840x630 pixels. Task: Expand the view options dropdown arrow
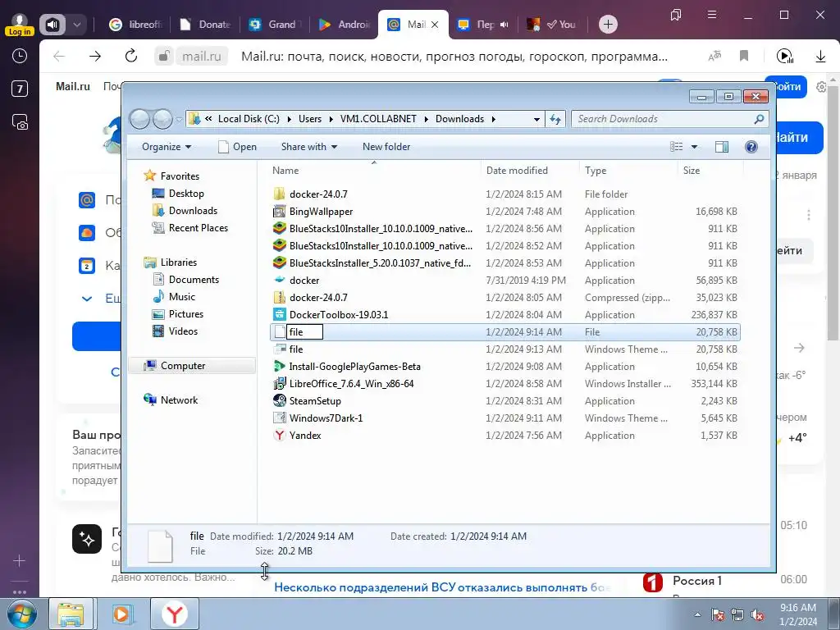tap(694, 147)
